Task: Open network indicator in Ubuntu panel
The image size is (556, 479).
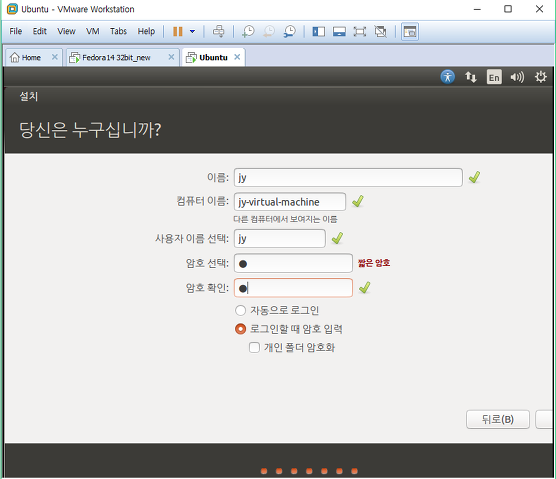Action: (471, 77)
